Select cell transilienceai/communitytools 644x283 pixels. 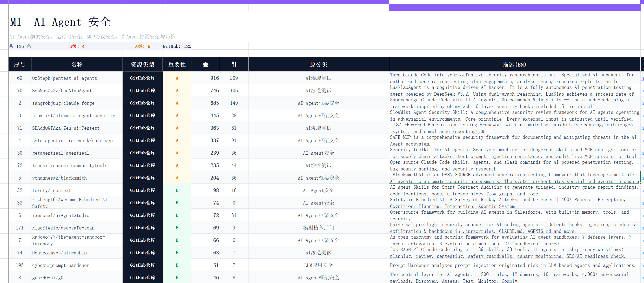(x=77, y=165)
